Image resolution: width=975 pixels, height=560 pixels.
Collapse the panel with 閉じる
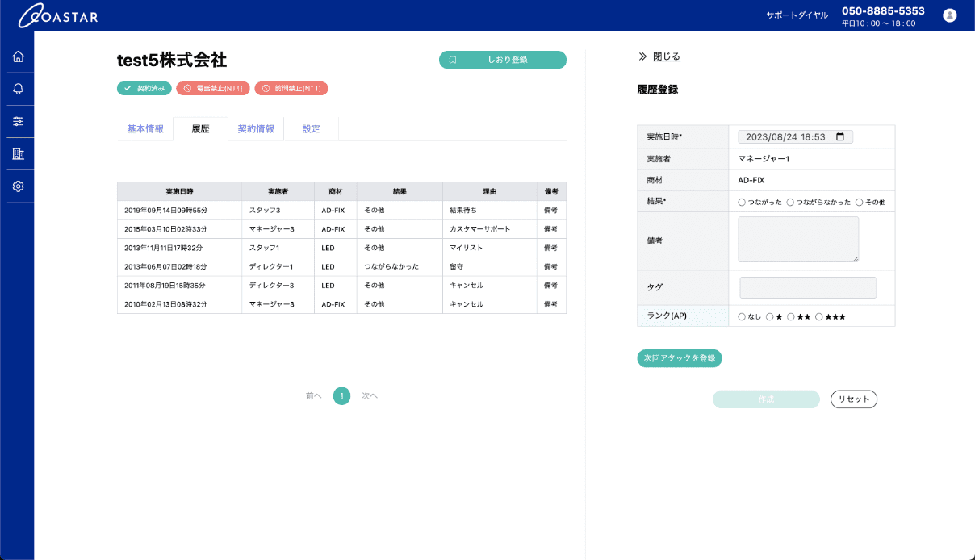pyautogui.click(x=666, y=56)
